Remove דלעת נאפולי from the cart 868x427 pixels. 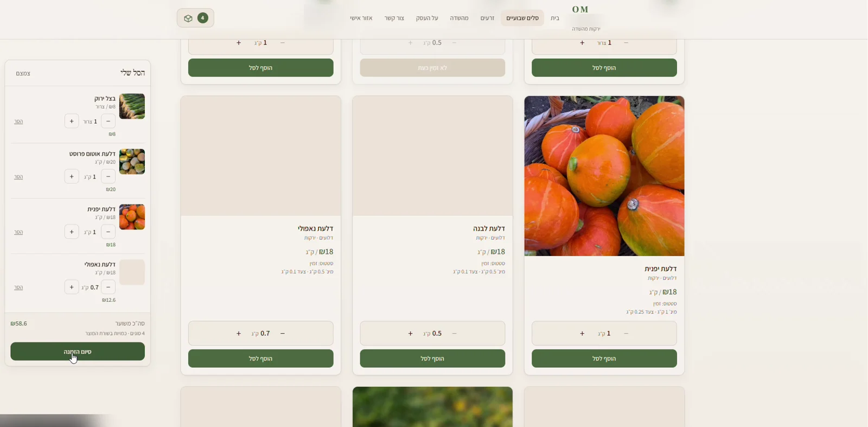18,288
